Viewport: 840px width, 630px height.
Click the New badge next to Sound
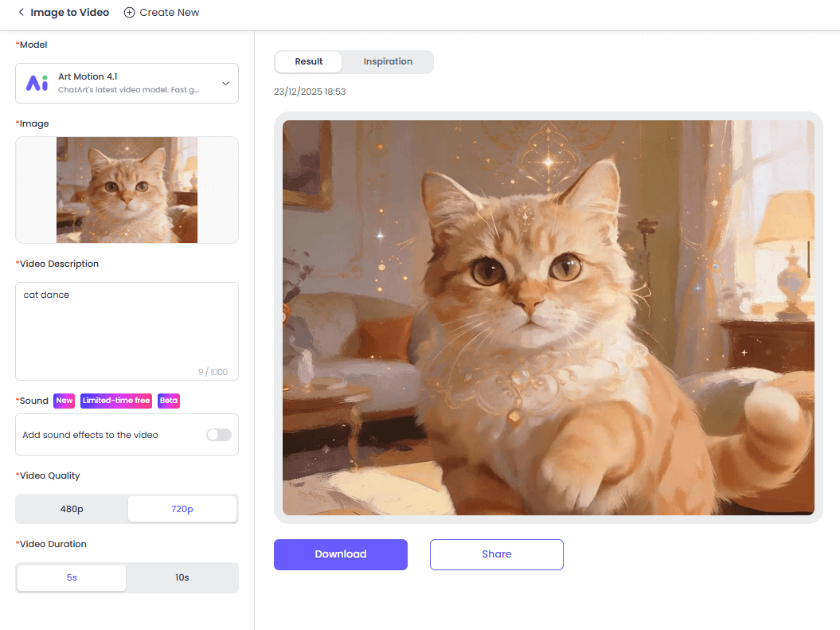(x=64, y=401)
